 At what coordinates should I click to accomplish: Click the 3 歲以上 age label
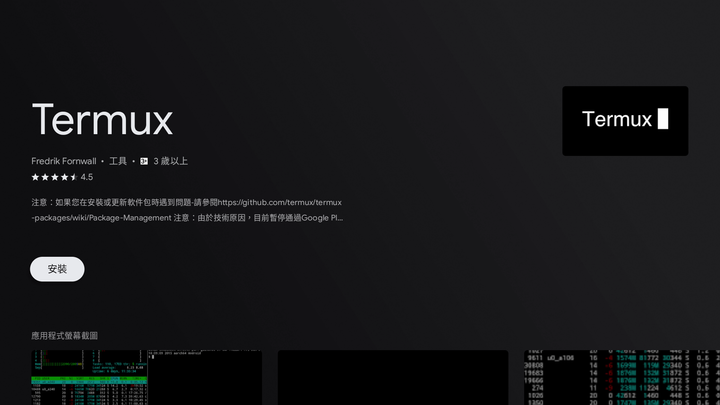click(170, 161)
